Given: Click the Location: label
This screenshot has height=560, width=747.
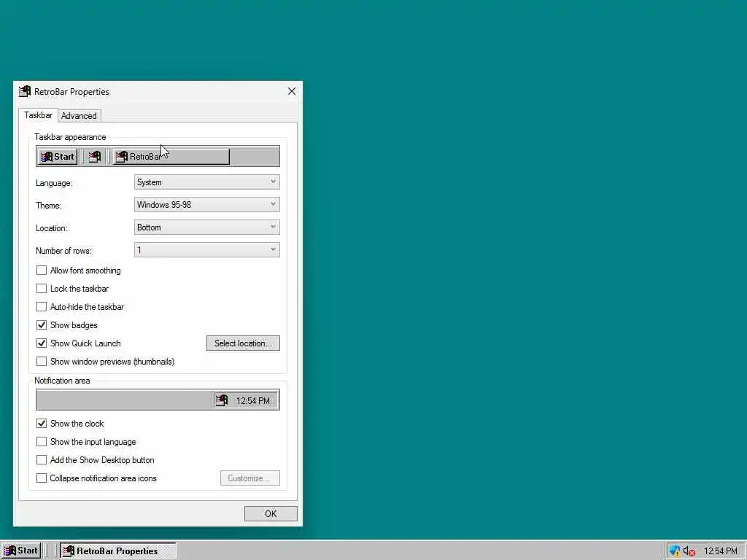Looking at the screenshot, I should pos(52,228).
